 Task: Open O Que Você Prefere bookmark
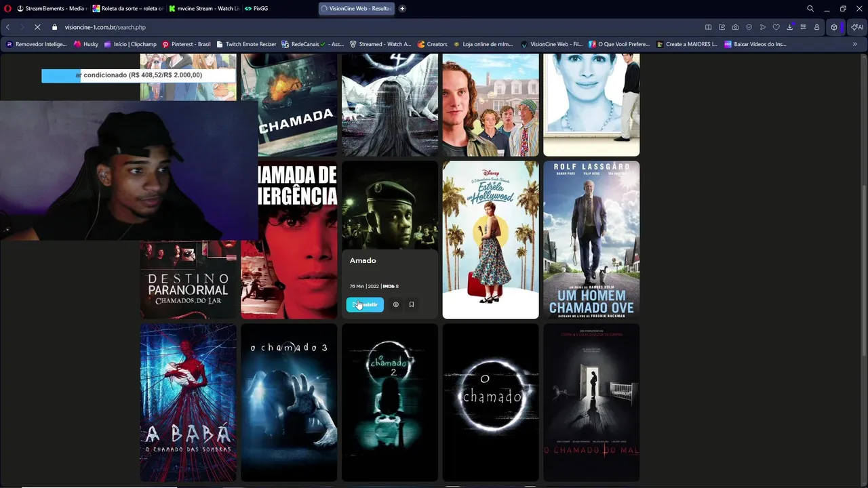click(x=619, y=44)
